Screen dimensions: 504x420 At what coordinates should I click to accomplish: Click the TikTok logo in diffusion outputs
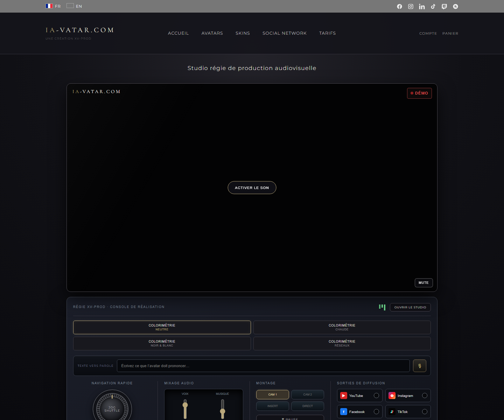point(392,412)
